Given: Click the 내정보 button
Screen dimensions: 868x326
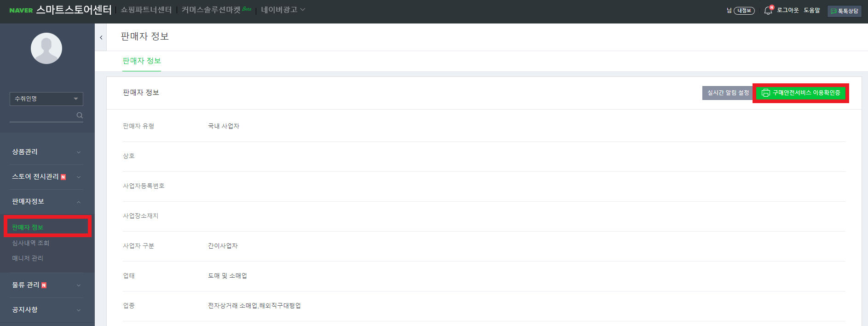Looking at the screenshot, I should pos(744,11).
